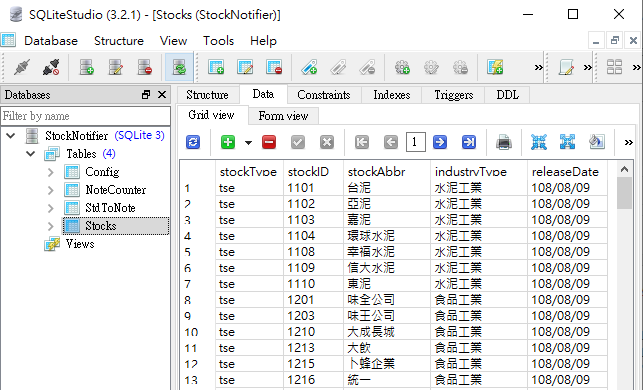Click the Create index icon
The width and height of the screenshot is (643, 390).
coord(309,67)
